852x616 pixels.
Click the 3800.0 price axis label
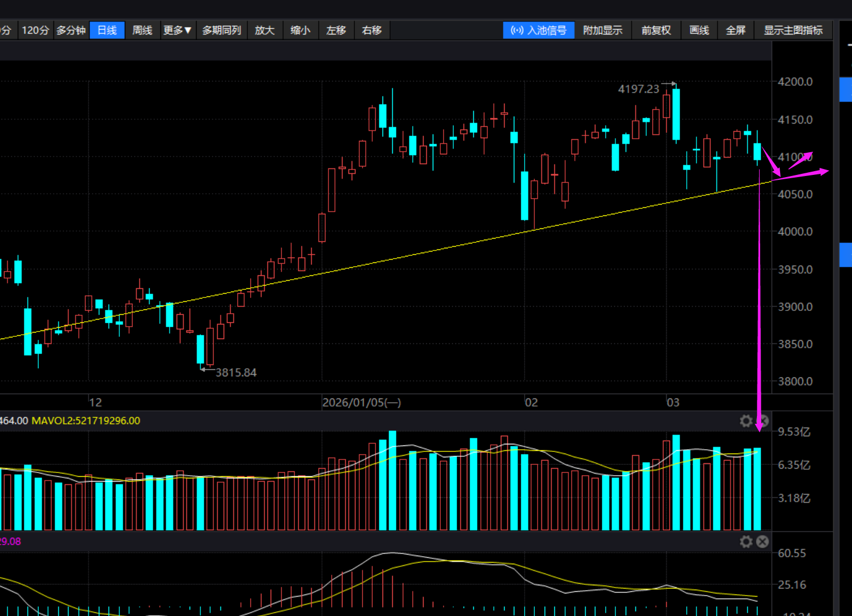(795, 381)
